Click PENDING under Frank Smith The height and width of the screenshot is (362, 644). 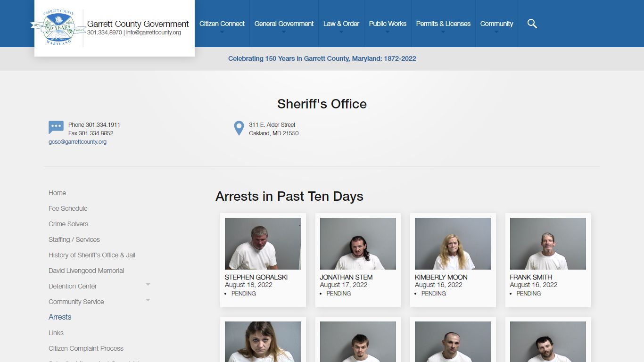tap(528, 293)
